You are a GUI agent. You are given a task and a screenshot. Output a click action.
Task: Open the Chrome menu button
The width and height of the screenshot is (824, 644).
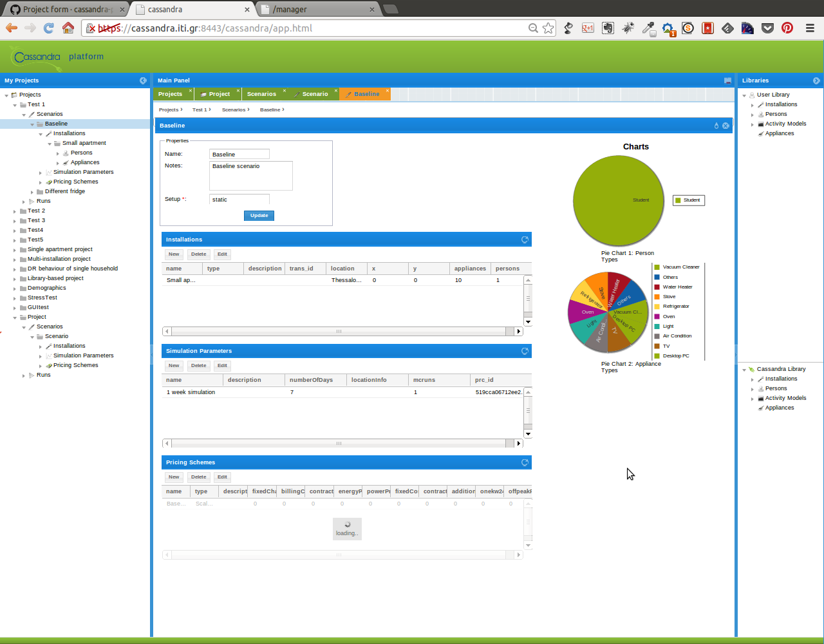click(x=810, y=28)
